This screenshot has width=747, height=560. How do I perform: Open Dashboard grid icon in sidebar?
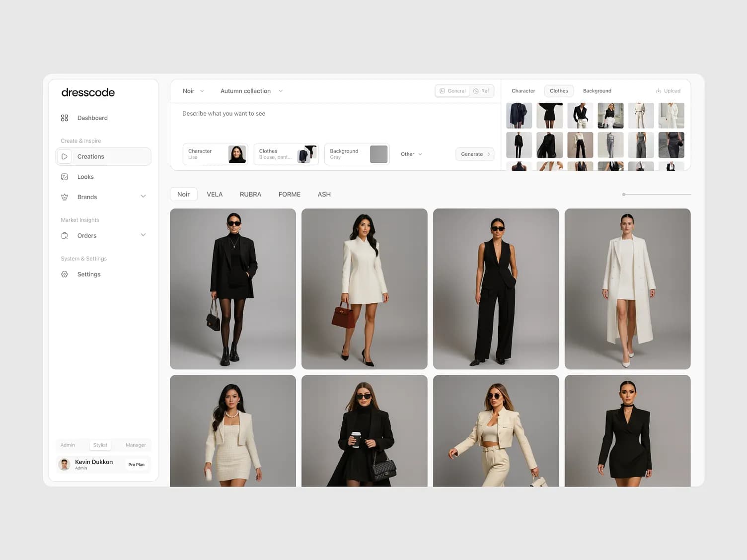65,118
